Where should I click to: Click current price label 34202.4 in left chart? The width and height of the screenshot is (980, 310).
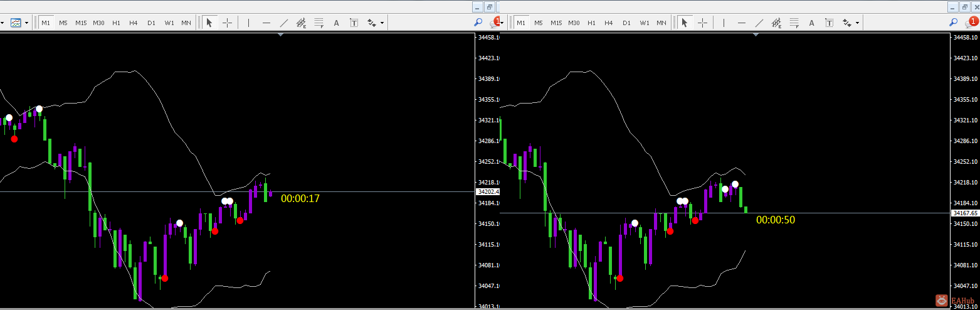pos(488,191)
